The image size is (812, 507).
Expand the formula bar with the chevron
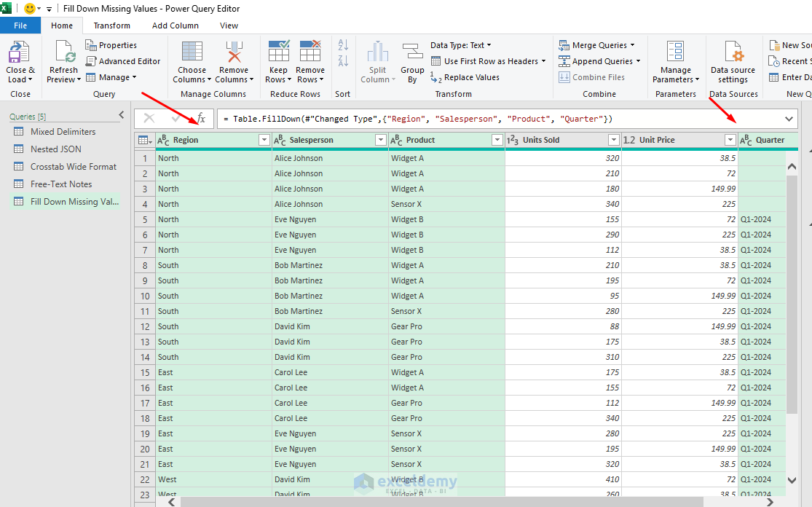point(789,119)
